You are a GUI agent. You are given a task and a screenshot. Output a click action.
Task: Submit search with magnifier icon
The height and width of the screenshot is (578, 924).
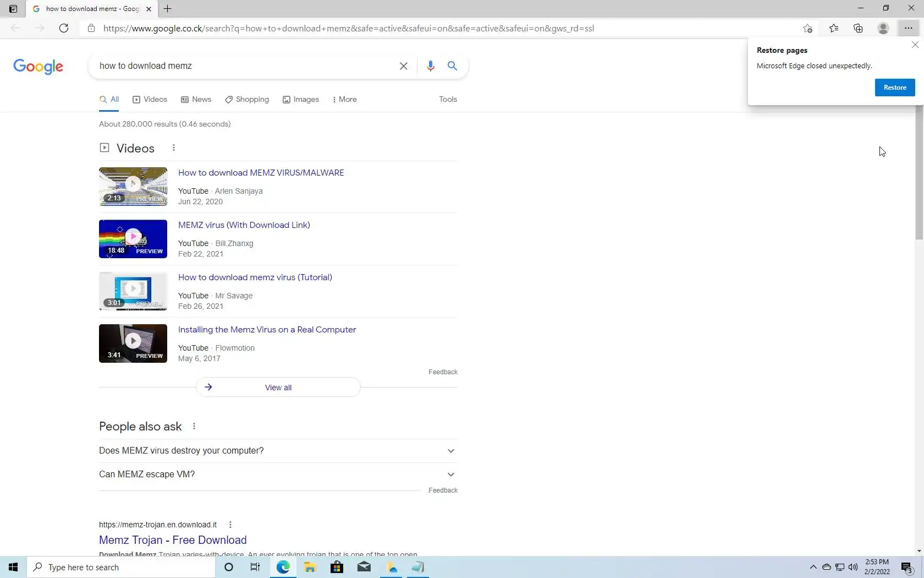point(452,66)
